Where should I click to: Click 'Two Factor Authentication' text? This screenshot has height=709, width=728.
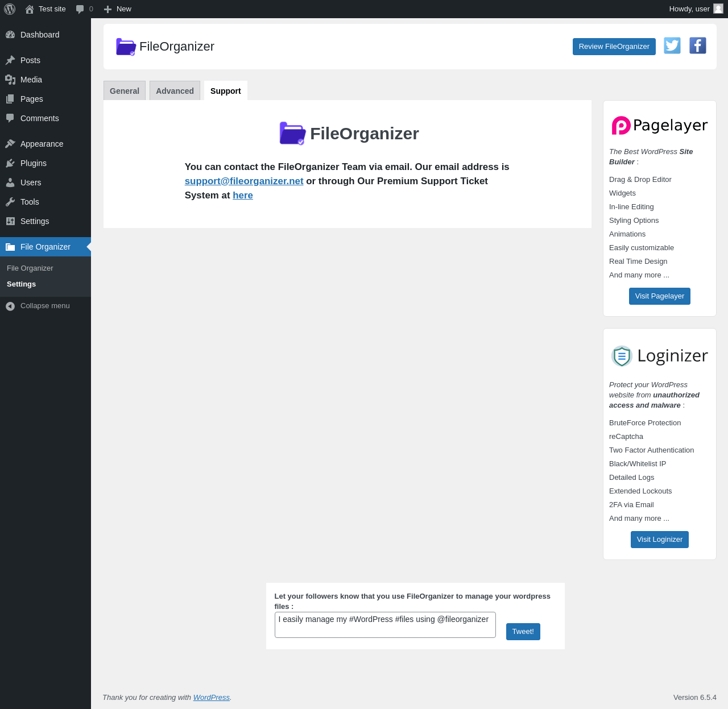[x=652, y=450]
